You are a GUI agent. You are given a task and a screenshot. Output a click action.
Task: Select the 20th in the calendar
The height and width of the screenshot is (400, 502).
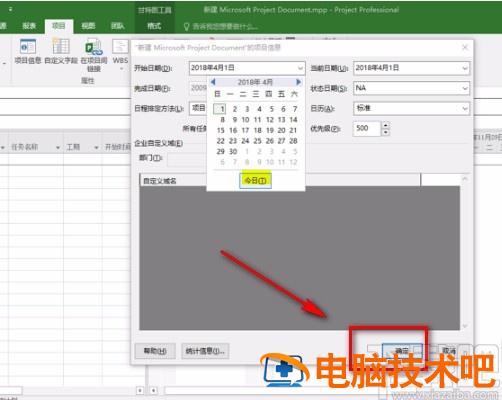point(281,130)
